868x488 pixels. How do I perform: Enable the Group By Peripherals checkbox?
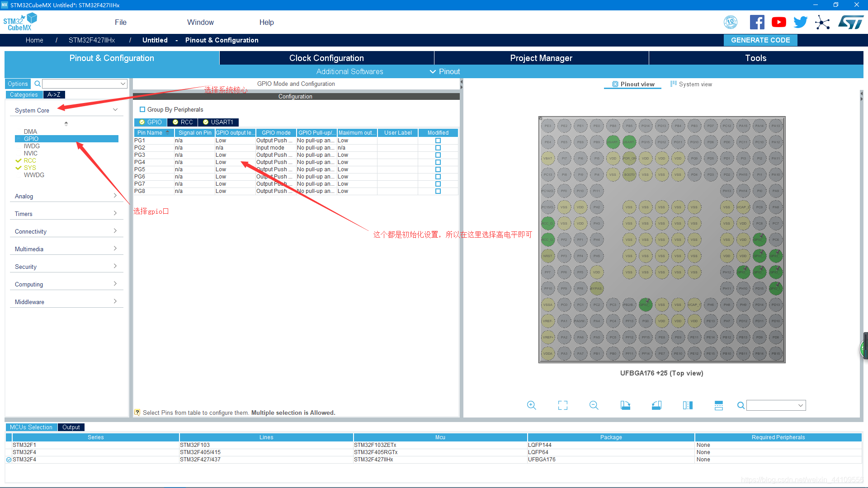pos(142,109)
